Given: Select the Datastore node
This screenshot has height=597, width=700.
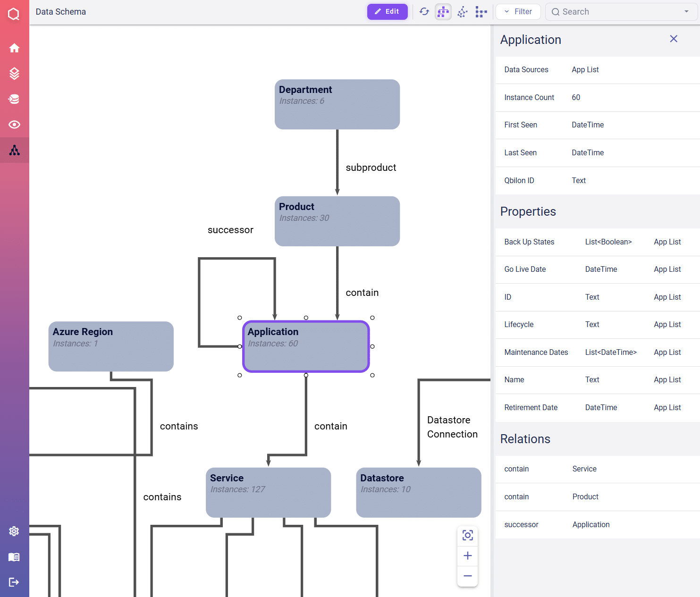Looking at the screenshot, I should pos(418,492).
